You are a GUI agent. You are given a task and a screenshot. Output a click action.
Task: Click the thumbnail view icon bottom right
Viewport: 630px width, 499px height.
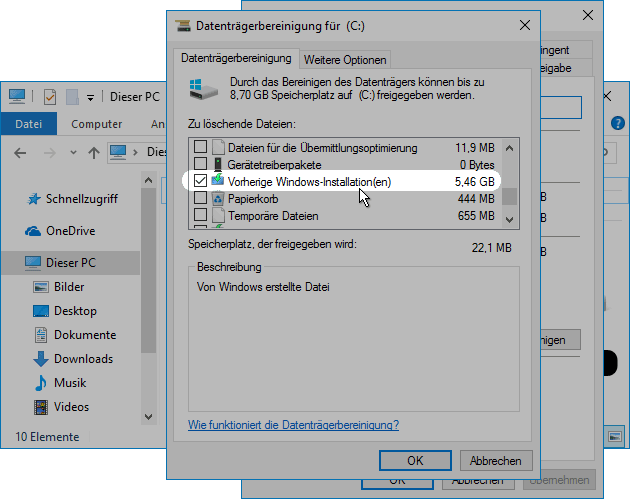coord(615,436)
